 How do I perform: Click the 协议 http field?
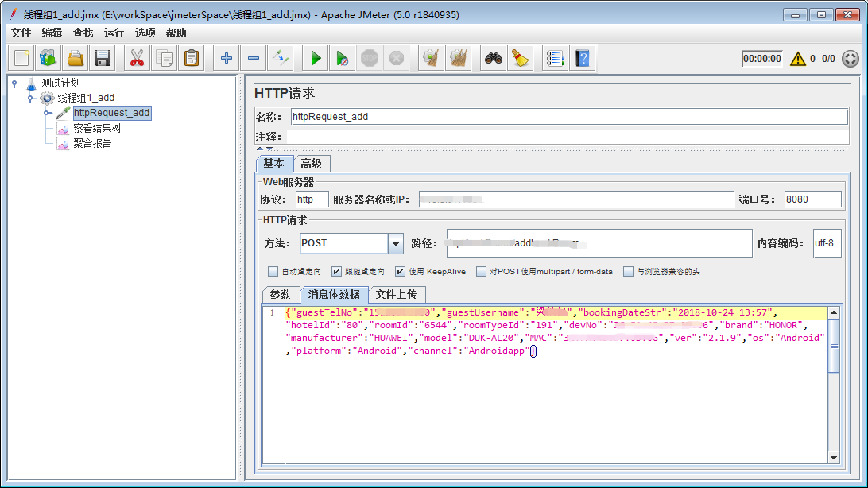pyautogui.click(x=312, y=199)
